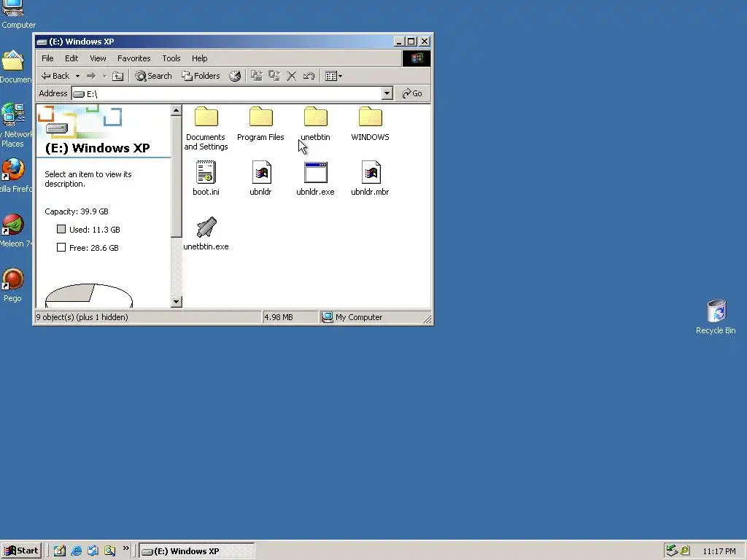Click the Forward arrow button
Image resolution: width=747 pixels, height=560 pixels.
click(91, 76)
